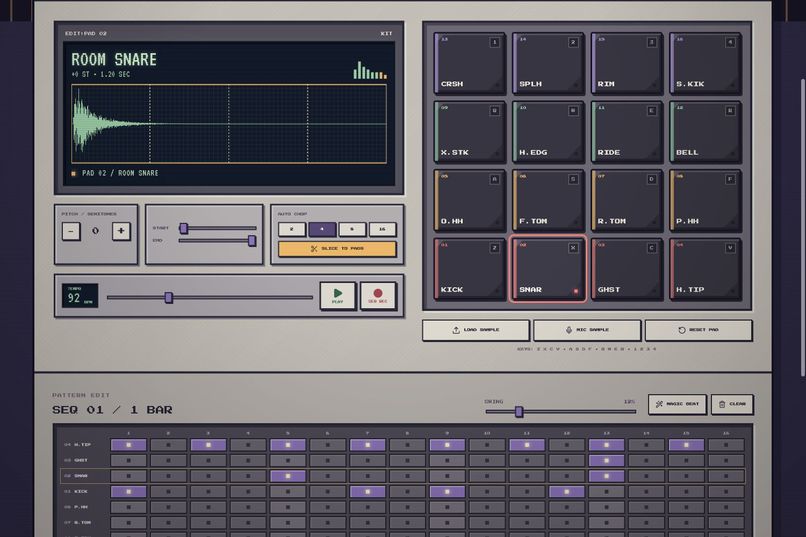Trigger the H.EDG pad
Image resolution: width=806 pixels, height=537 pixels.
pos(548,132)
